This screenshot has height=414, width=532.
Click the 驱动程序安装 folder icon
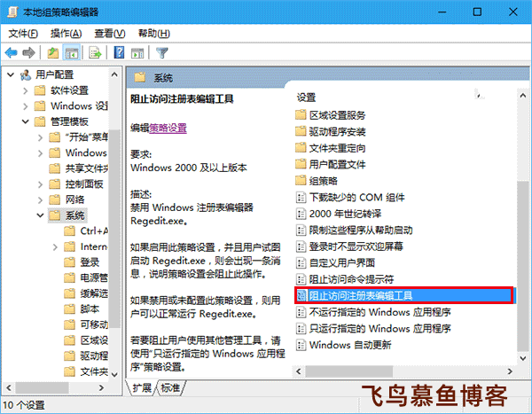301,131
